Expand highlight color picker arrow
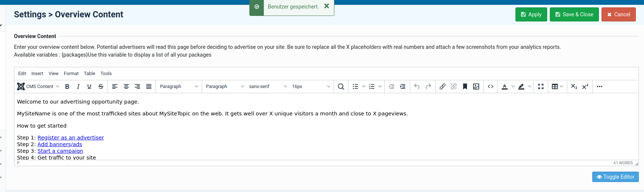 (529, 87)
